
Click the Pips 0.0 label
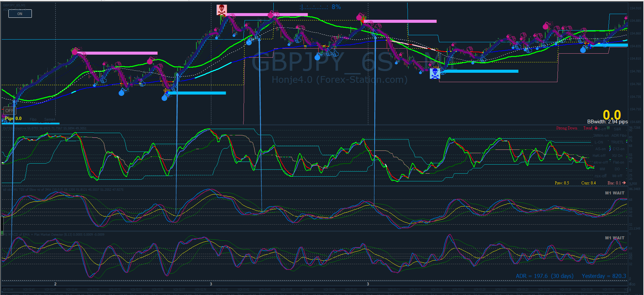pyautogui.click(x=13, y=118)
